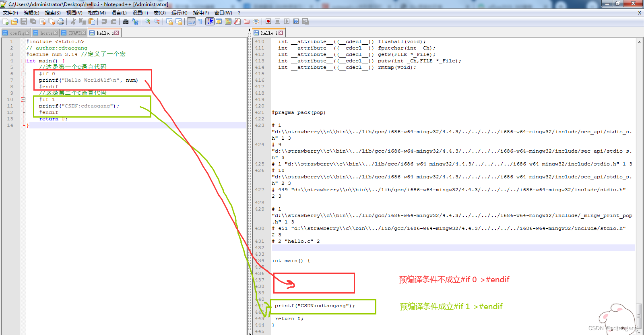Click the Save All toolbar icon
The height and width of the screenshot is (335, 644).
(x=33, y=21)
